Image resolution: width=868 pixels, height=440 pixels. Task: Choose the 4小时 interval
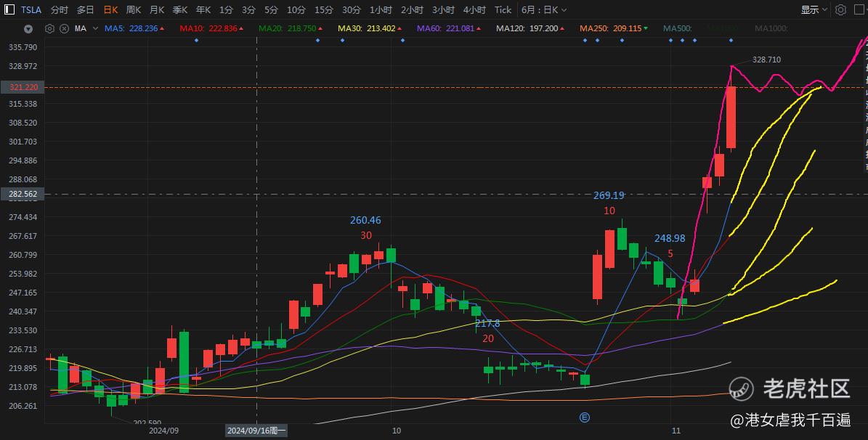click(474, 10)
